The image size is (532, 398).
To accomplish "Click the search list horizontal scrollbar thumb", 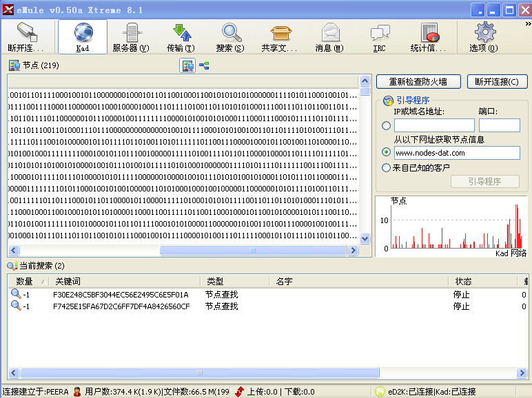I will (200, 373).
